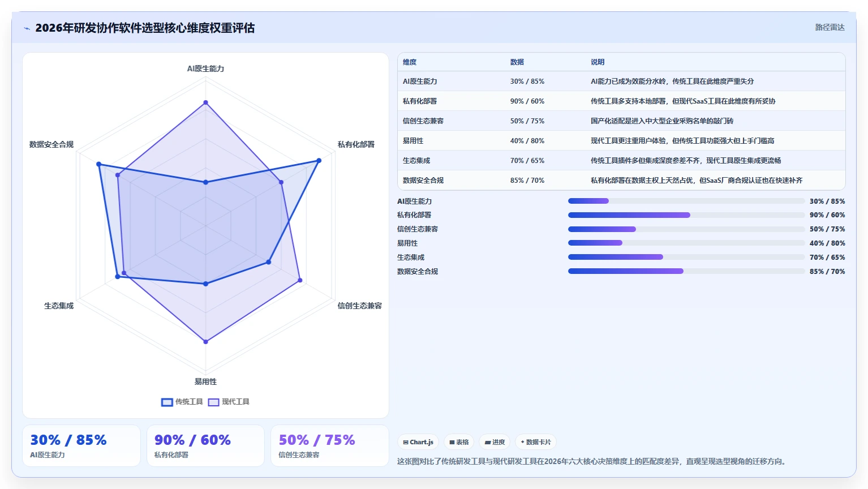The height and width of the screenshot is (489, 868).
Task: Click the Chart.js chip
Action: (418, 442)
